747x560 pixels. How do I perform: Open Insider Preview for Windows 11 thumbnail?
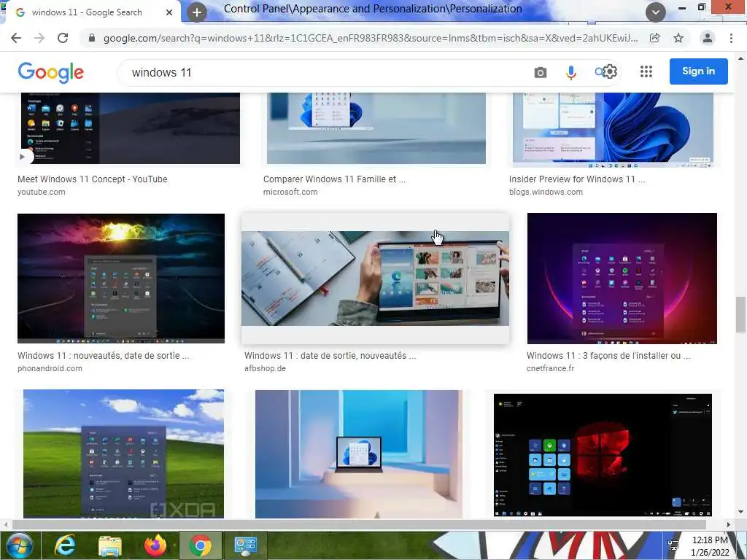point(613,130)
